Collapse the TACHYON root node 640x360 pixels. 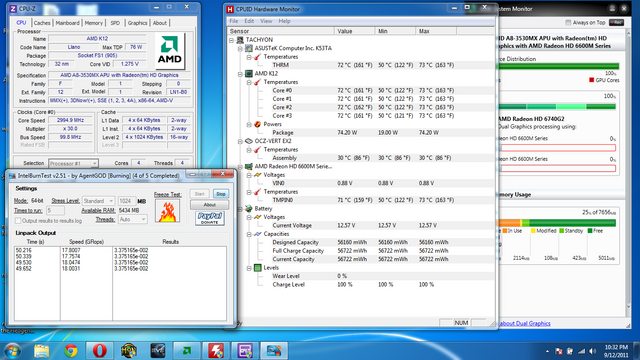pyautogui.click(x=231, y=40)
